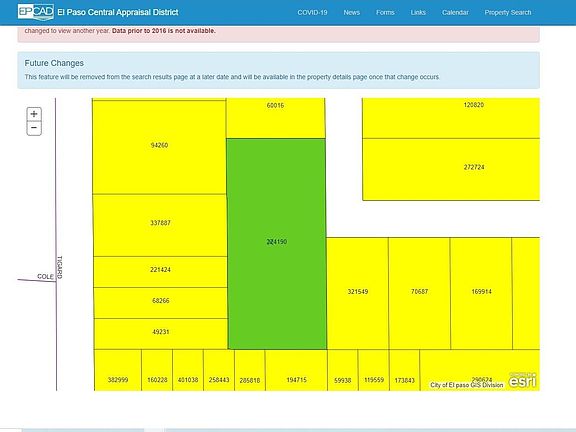Select parcel 49231
This screenshot has height=432, width=576.
coord(161,334)
